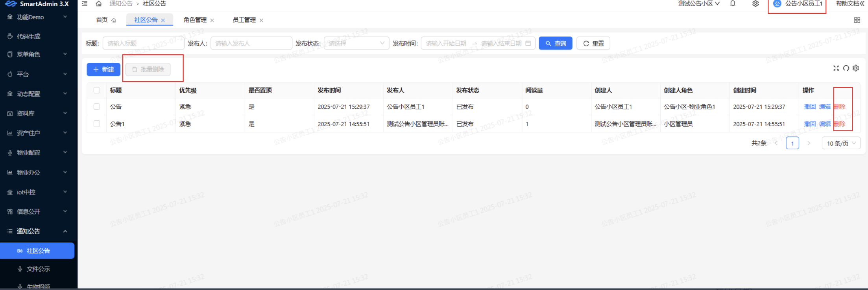This screenshot has width=868, height=290.
Task: Click the 功能Demo sidebar icon
Action: click(x=10, y=17)
